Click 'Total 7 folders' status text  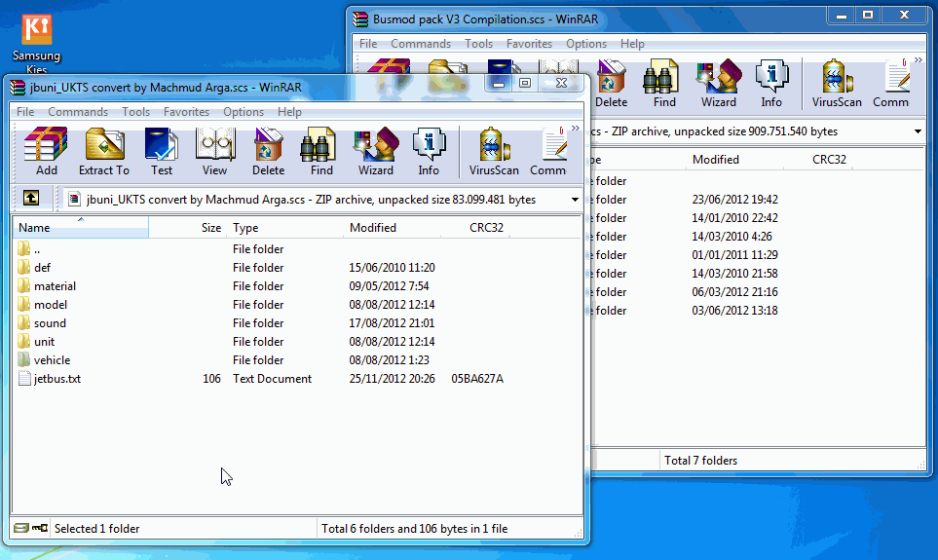coord(700,461)
